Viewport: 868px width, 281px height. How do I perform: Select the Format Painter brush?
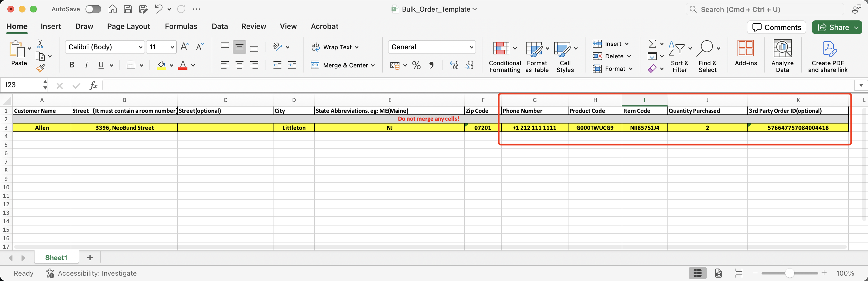click(40, 69)
